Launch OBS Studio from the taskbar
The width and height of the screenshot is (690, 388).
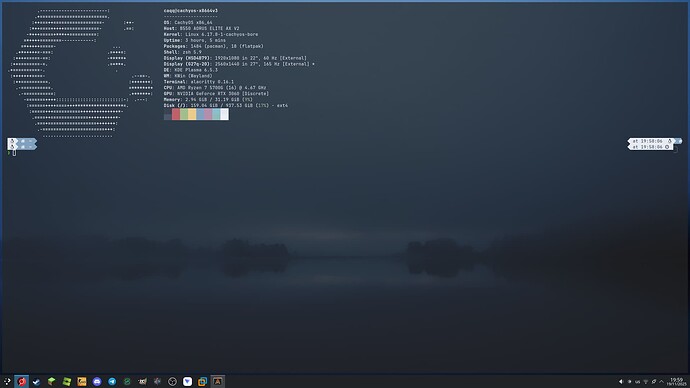[x=172, y=381]
